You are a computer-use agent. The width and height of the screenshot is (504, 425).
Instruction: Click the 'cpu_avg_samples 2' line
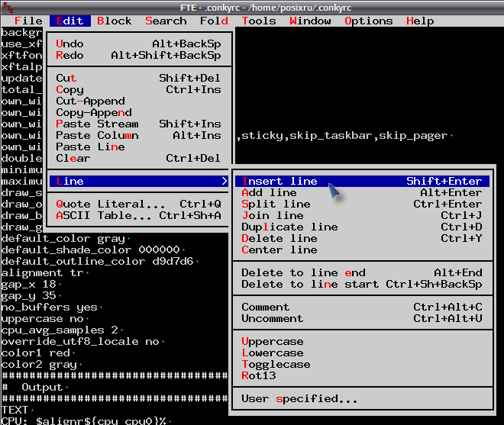pyautogui.click(x=60, y=330)
